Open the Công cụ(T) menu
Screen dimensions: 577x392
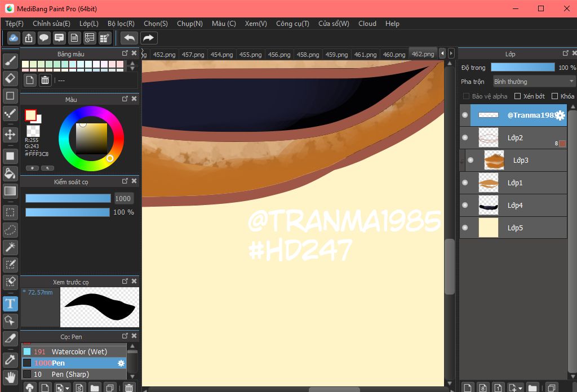pyautogui.click(x=292, y=24)
